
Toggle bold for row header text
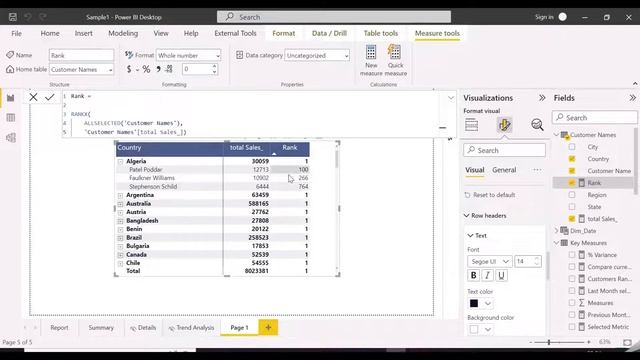(x=473, y=276)
